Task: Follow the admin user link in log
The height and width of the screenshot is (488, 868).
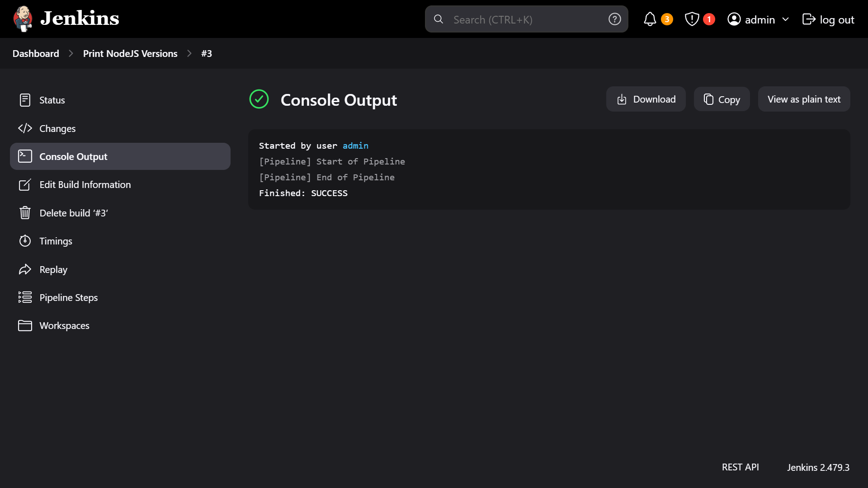Action: 355,145
